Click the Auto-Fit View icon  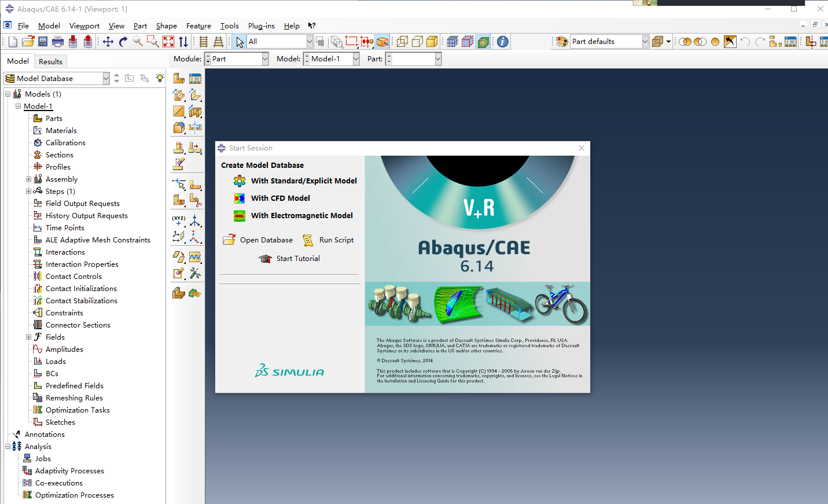[168, 42]
